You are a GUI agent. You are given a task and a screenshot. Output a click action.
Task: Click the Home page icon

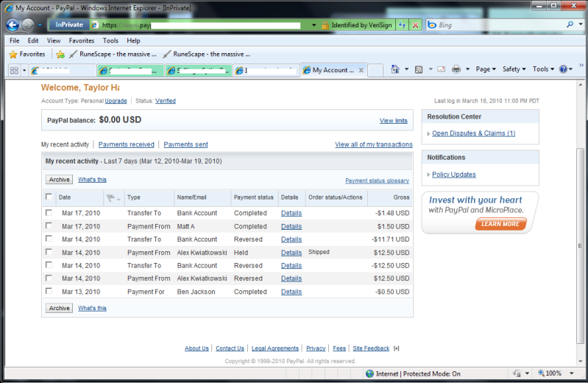[x=395, y=69]
